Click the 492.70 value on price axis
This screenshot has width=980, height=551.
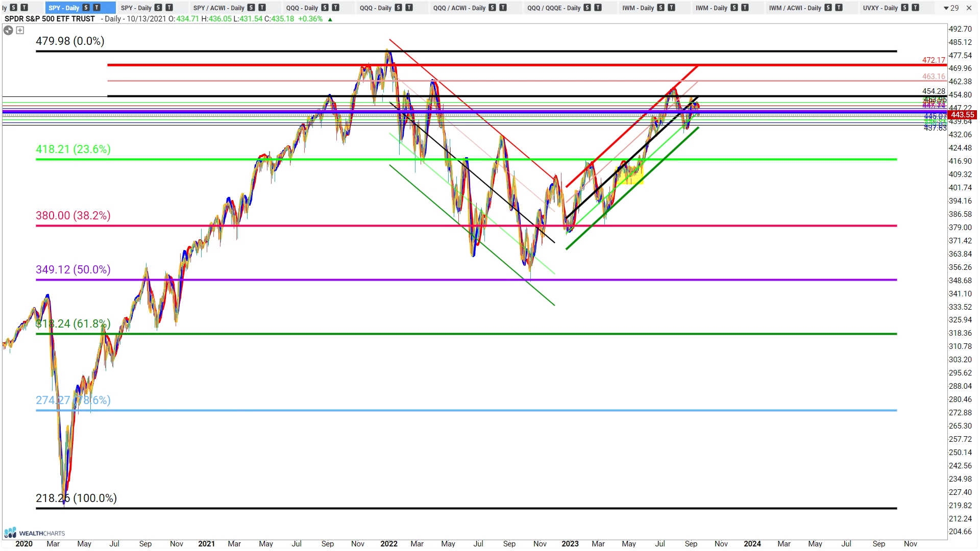[x=960, y=29]
